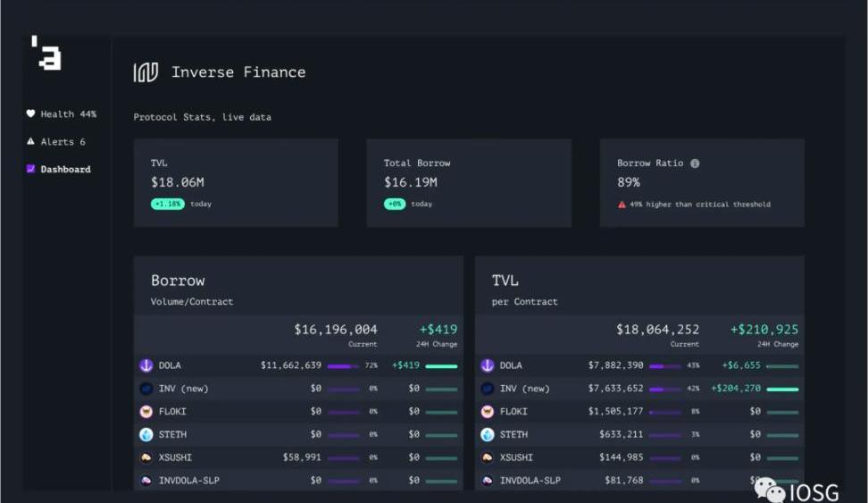Viewport: 868px width, 503px height.
Task: Click the DOLA 72% borrow progress bar
Action: [x=343, y=366]
